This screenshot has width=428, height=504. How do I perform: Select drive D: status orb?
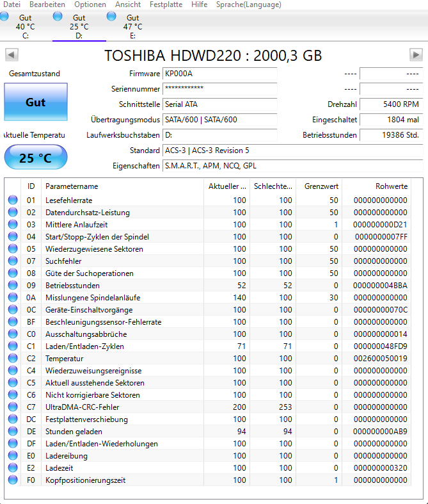click(58, 16)
